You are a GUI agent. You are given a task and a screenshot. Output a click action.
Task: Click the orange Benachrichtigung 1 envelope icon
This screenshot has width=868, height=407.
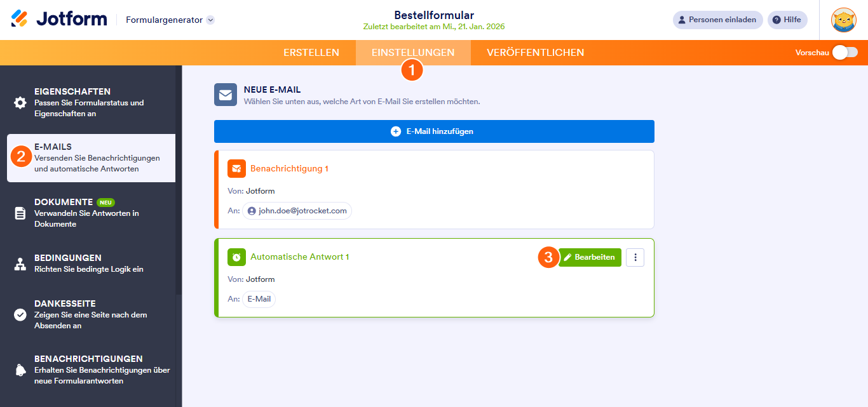pos(236,169)
